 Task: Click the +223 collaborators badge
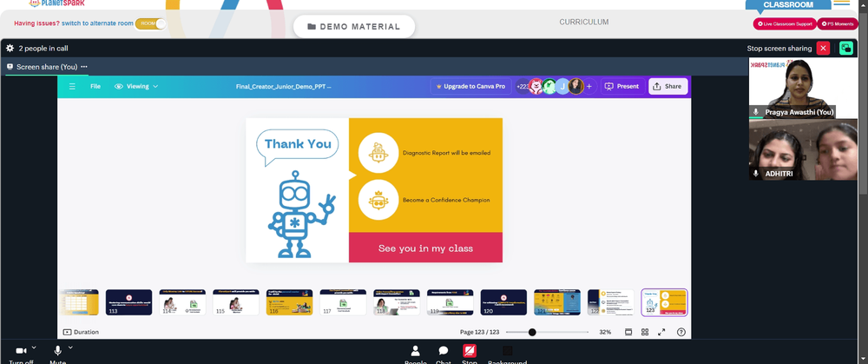(522, 86)
